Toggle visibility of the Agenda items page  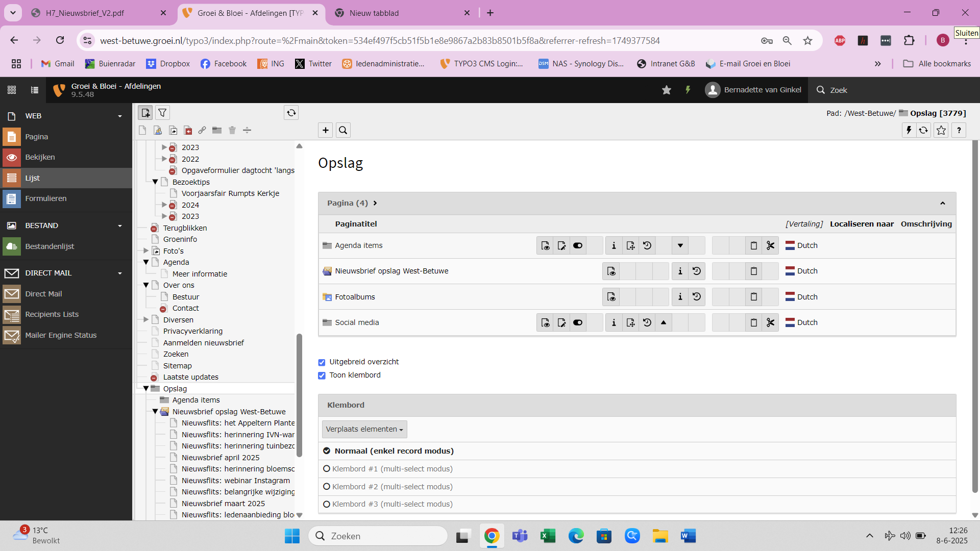pyautogui.click(x=578, y=246)
